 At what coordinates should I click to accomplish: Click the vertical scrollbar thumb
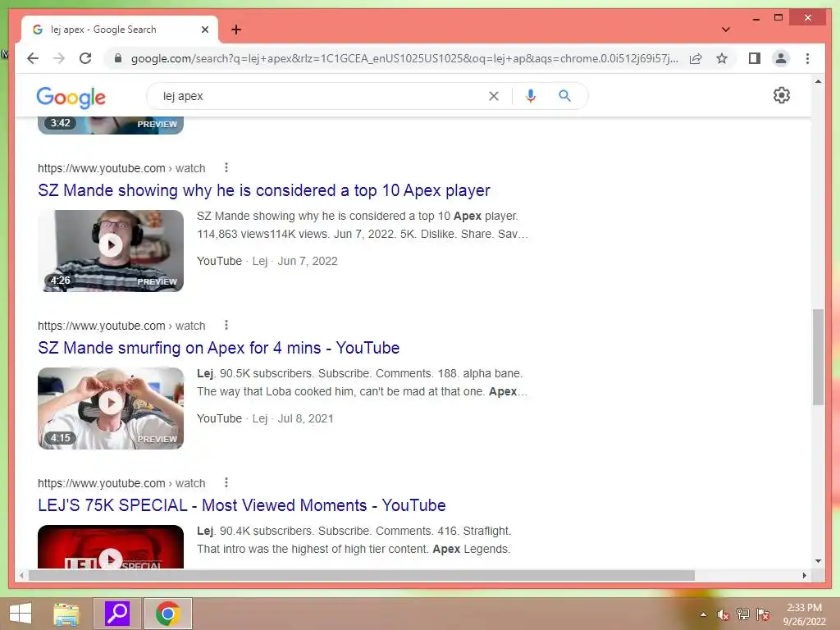point(818,357)
